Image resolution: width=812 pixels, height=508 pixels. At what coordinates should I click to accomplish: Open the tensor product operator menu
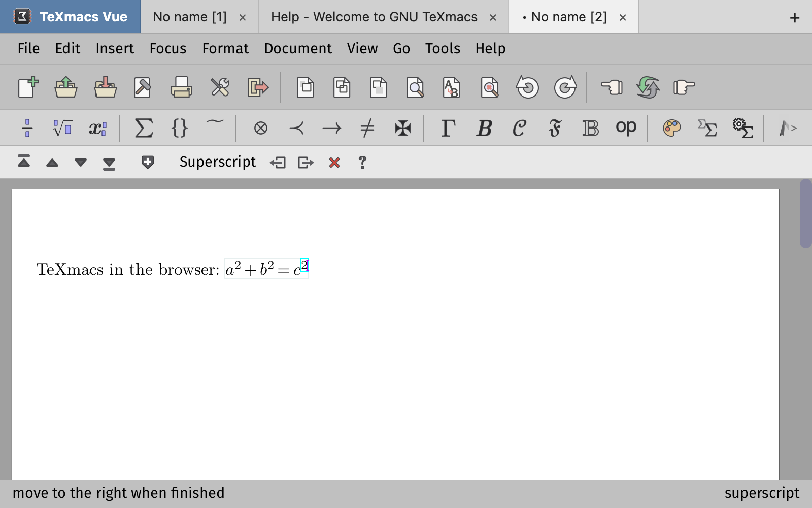coord(261,128)
